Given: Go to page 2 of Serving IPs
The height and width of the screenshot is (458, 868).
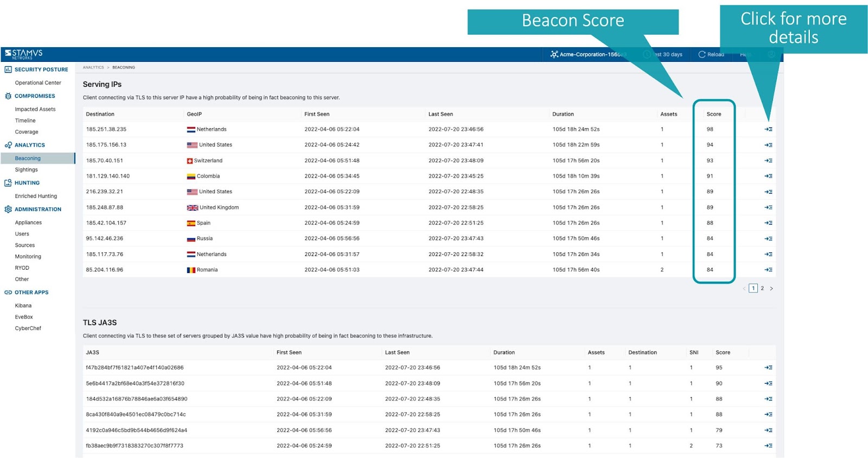Looking at the screenshot, I should [762, 288].
